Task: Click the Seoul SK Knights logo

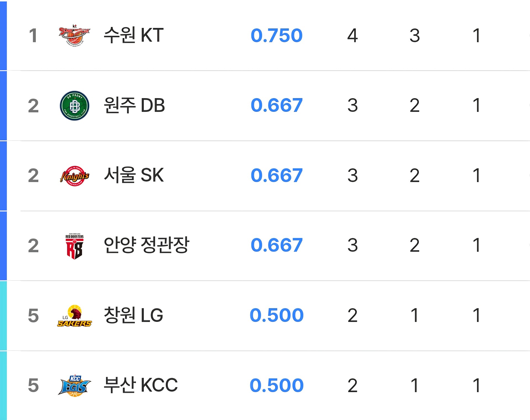Action: 75,176
